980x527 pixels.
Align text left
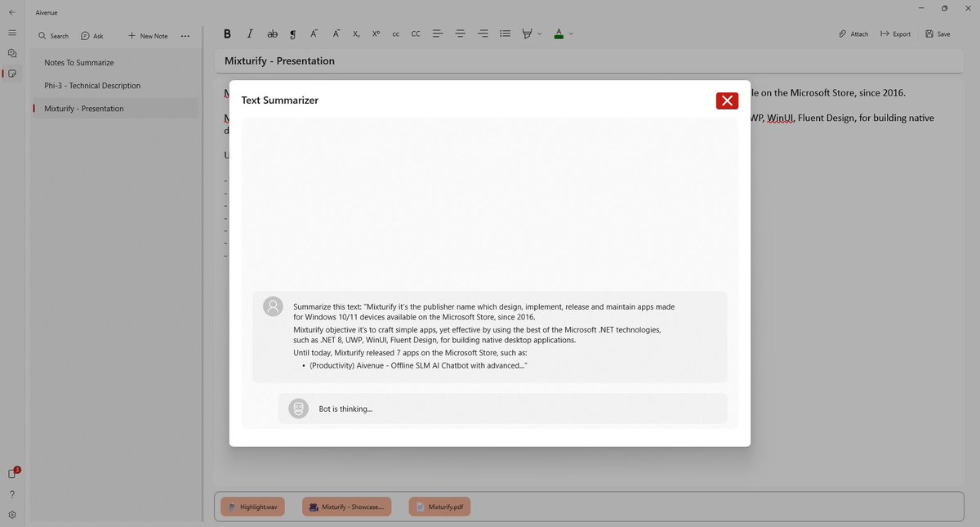pos(438,33)
